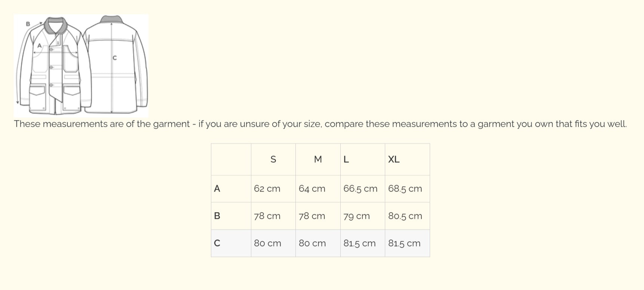
Task: Select the M size column header
Action: [x=318, y=159]
